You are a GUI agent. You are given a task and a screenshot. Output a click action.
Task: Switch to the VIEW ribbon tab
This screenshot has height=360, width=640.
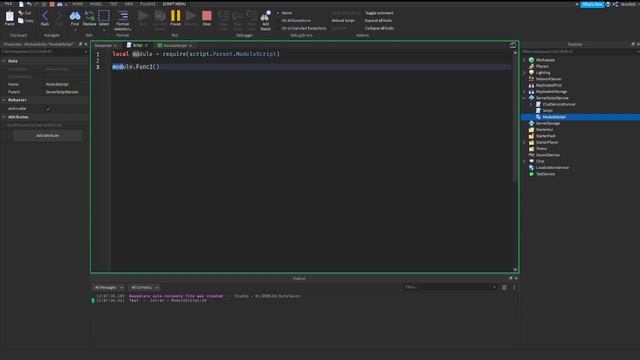(129, 4)
